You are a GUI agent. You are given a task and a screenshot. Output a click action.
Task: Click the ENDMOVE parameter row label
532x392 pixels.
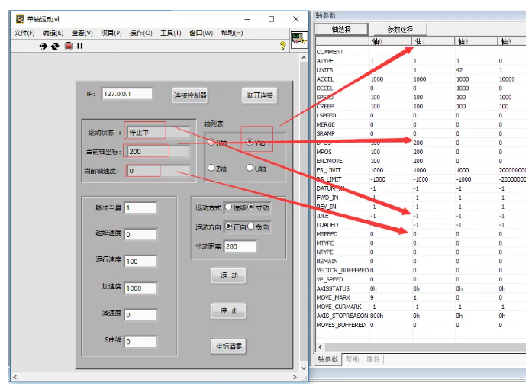coord(330,161)
